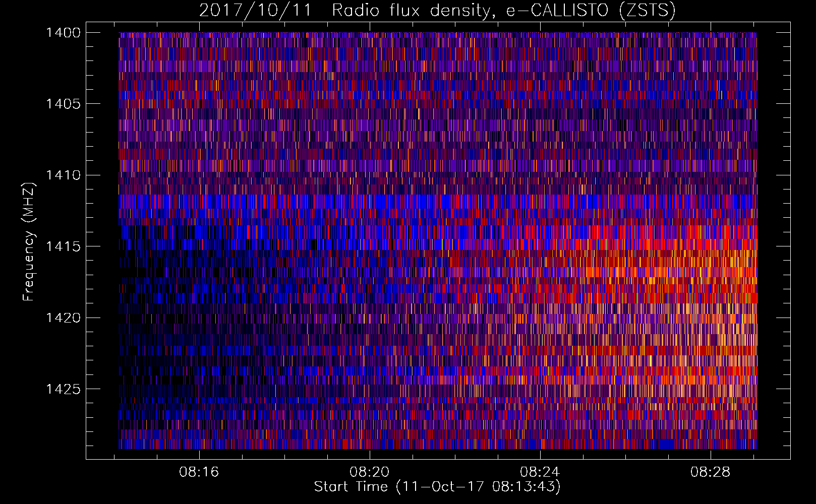
Task: Click the plot title "Radio flux density, e-CALLISTO (ZSTS)"
Action: (x=504, y=10)
